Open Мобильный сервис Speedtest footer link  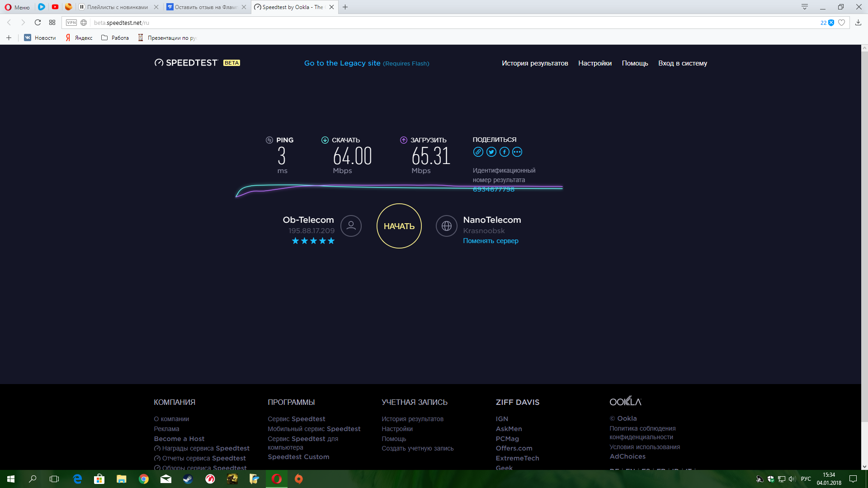tap(314, 429)
